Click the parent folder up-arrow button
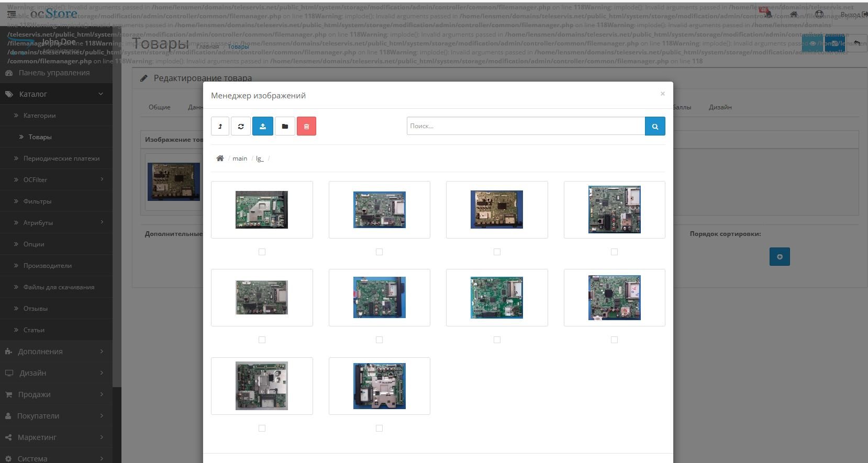Viewport: 868px width, 463px height. (220, 126)
